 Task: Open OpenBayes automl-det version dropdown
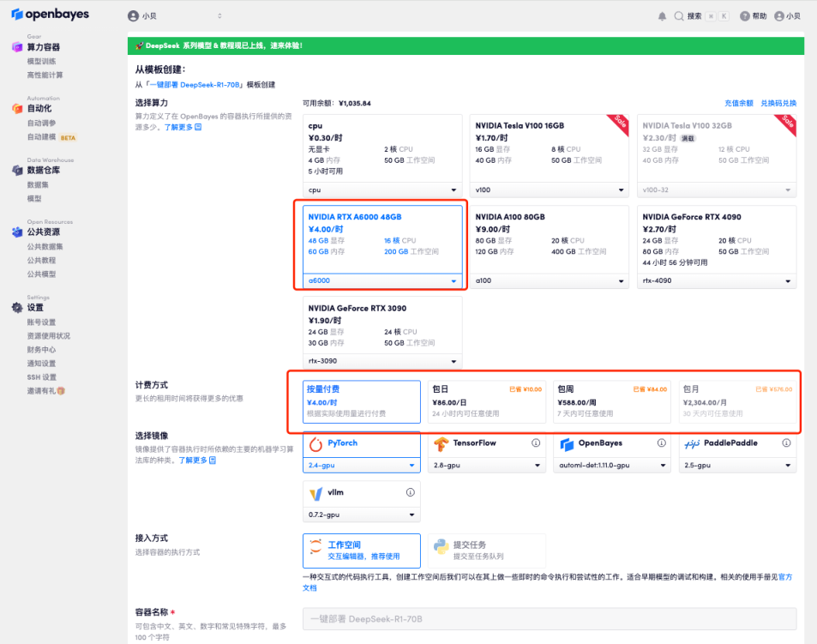[612, 466]
